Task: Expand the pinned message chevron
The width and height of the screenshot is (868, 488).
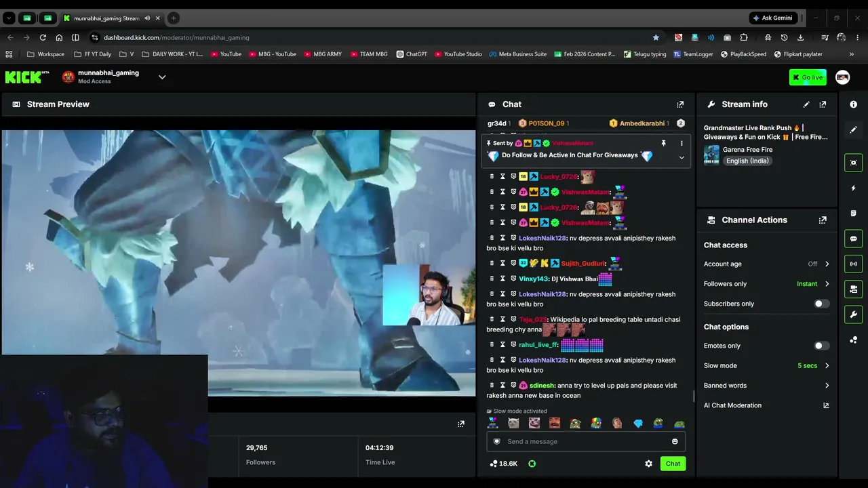Action: (x=682, y=157)
